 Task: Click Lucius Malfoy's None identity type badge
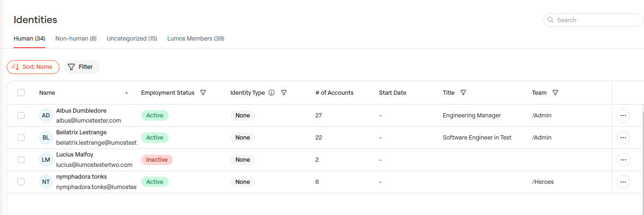(x=243, y=160)
